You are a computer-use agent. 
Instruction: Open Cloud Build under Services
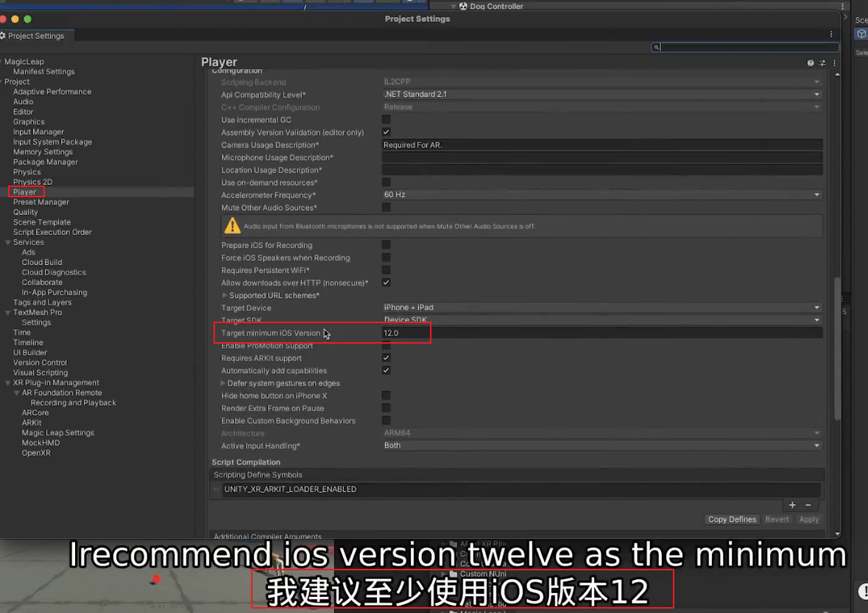[x=42, y=262]
